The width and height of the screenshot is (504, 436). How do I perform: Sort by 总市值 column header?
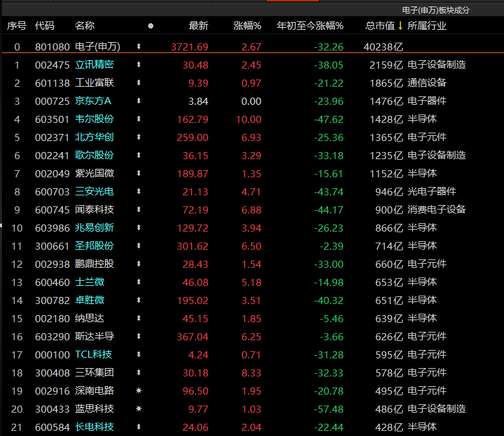380,26
